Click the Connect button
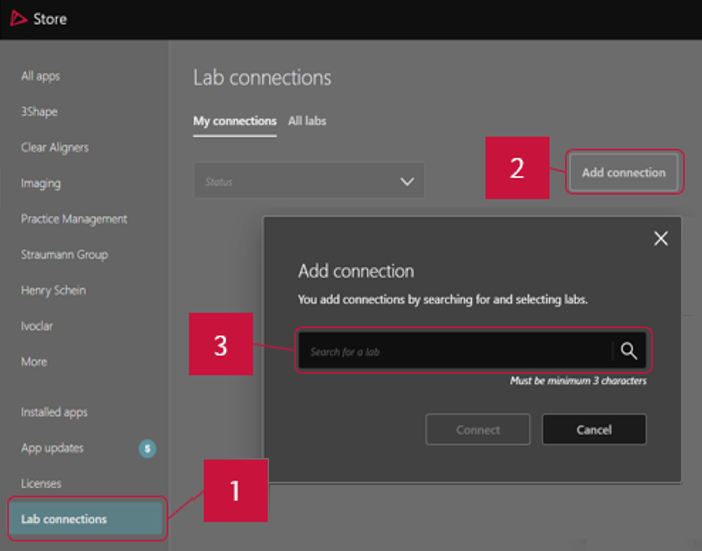 pos(478,429)
